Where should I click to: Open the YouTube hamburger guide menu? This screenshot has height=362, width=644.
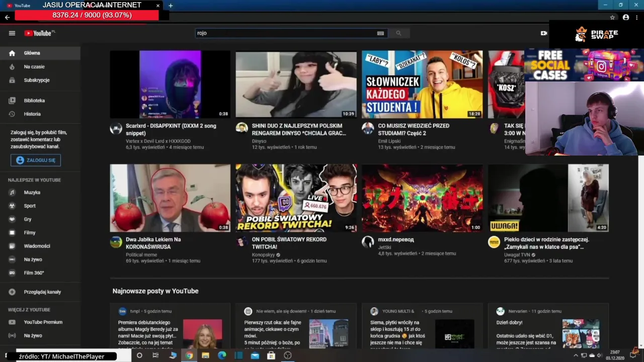pos(12,33)
